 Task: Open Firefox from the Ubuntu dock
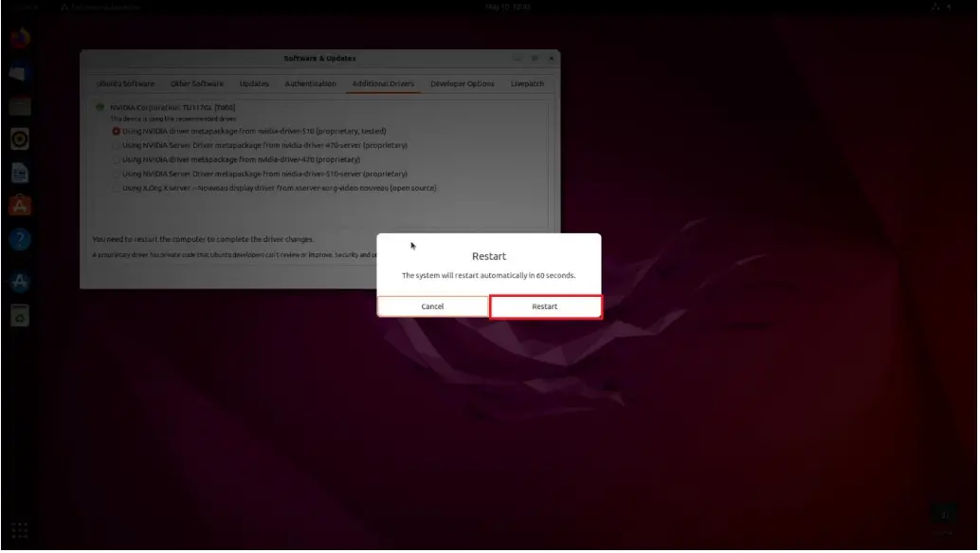(x=20, y=39)
